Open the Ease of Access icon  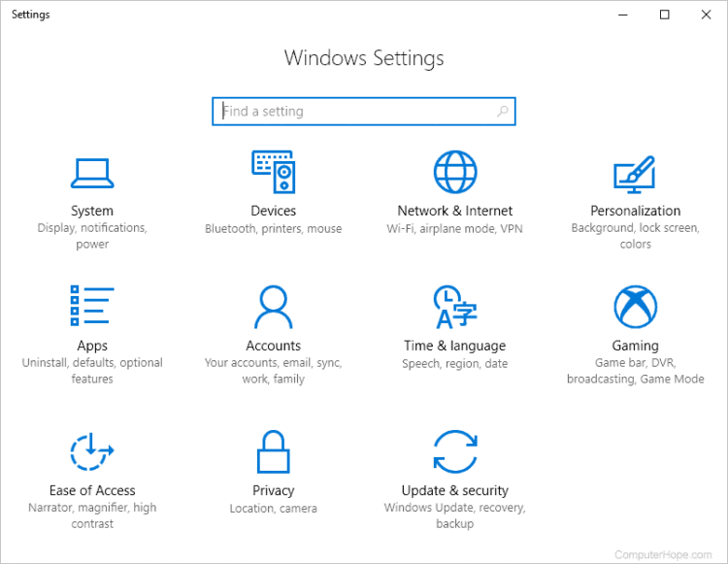click(x=92, y=451)
